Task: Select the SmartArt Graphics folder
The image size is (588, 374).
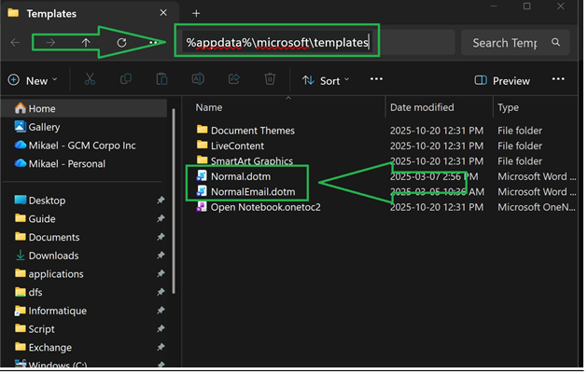Action: click(252, 160)
